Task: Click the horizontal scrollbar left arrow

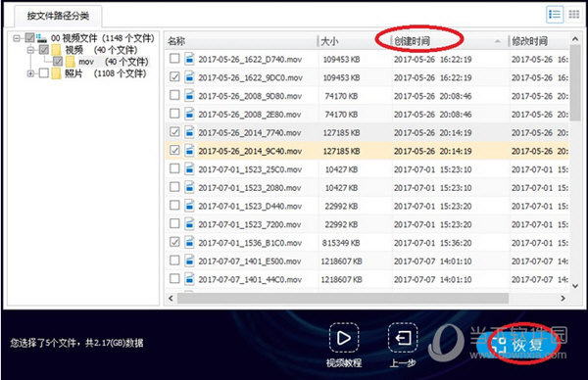Action: [171, 299]
